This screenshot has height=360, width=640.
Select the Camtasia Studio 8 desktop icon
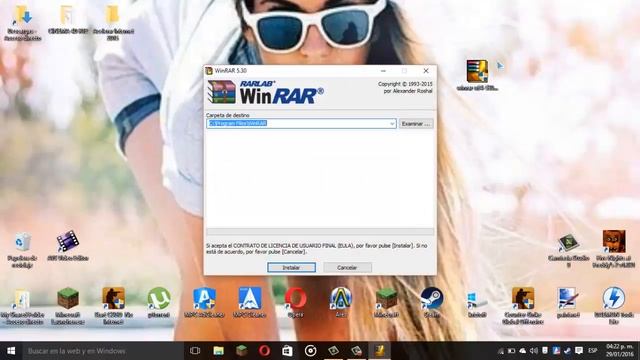click(568, 250)
